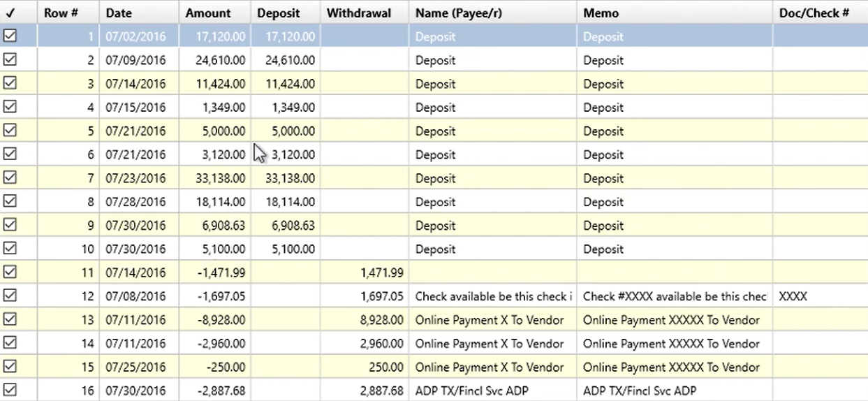Toggle the checkbox for row 9
The width and height of the screenshot is (868, 401).
coord(10,225)
